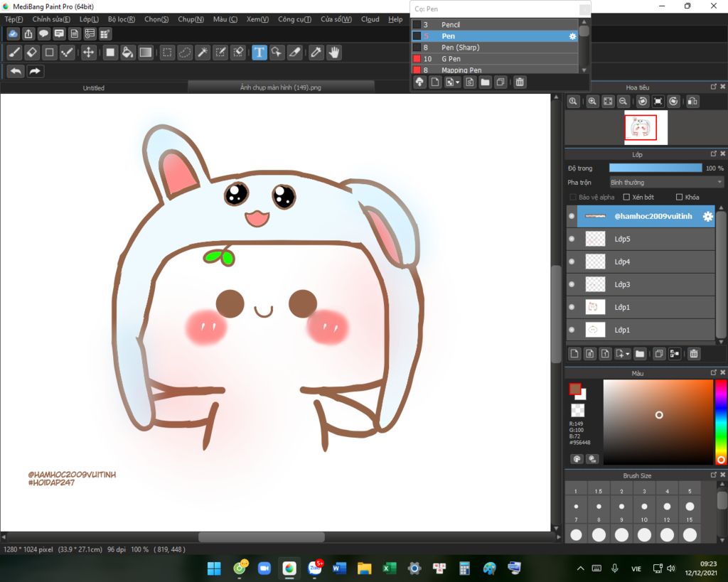Open the Tệp(F) menu
Viewport: 728px width, 582px height.
(14, 19)
